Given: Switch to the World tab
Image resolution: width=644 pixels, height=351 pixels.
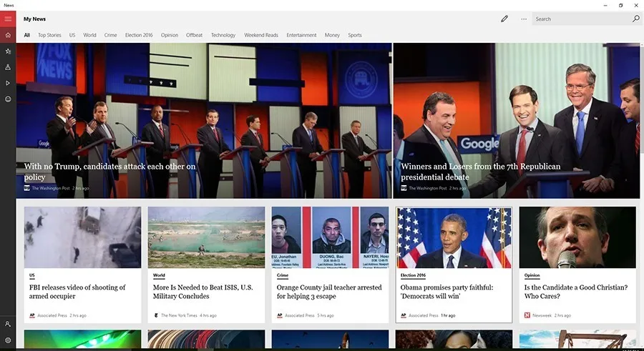Looking at the screenshot, I should [89, 35].
